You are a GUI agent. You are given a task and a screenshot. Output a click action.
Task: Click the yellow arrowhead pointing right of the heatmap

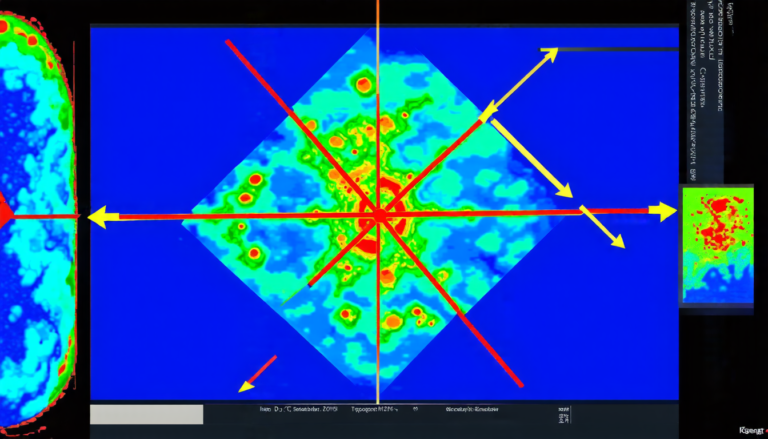pos(665,211)
